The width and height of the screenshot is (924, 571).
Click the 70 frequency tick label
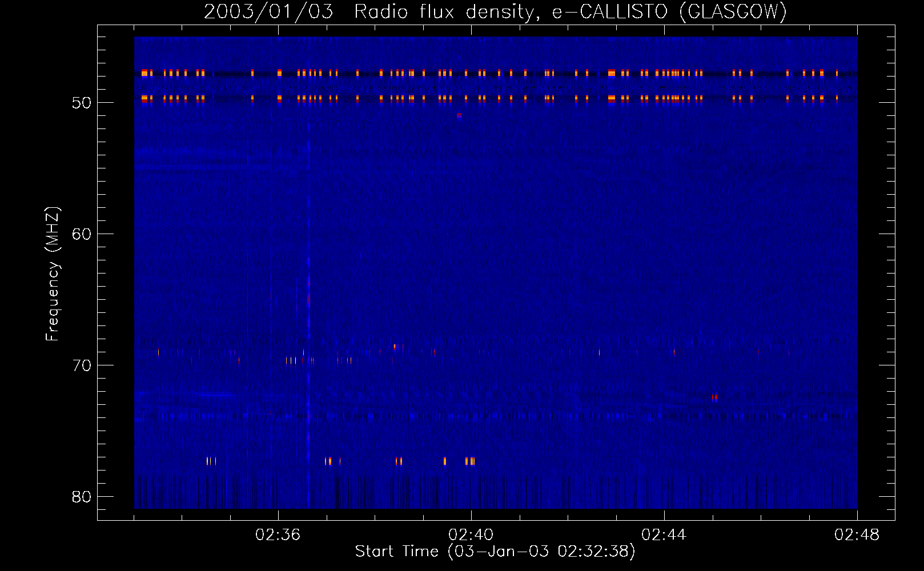click(x=82, y=365)
